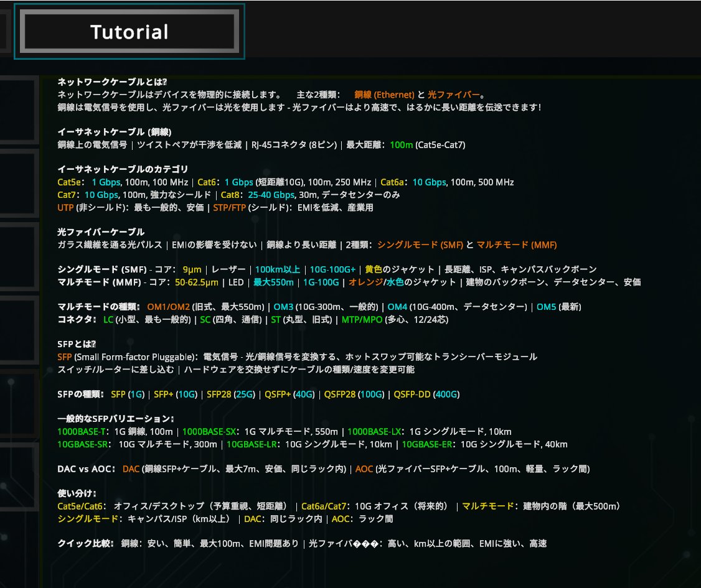The image size is (701, 588).
Task: Click the bold 'コネクタ:' label
Action: (x=77, y=319)
